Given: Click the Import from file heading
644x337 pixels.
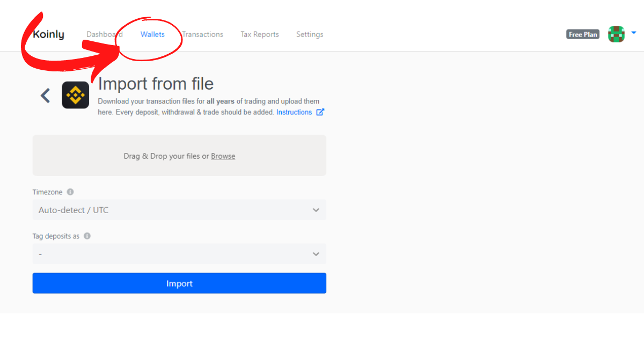Looking at the screenshot, I should [x=156, y=84].
